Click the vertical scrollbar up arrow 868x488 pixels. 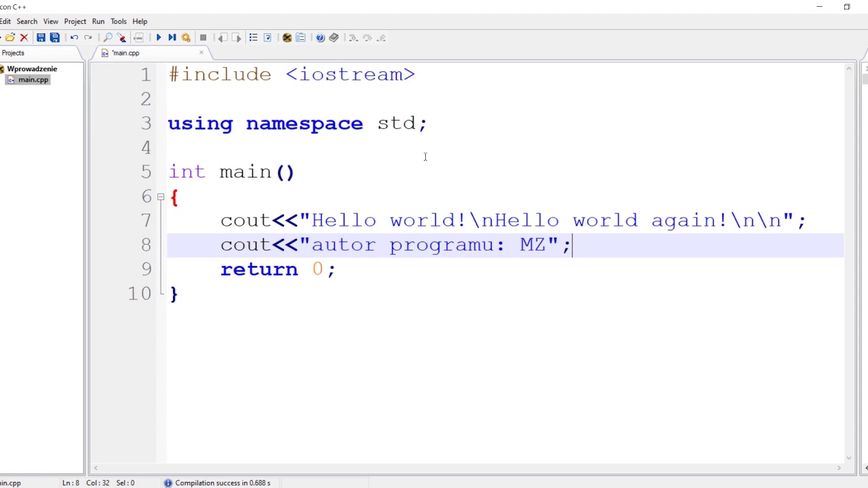pyautogui.click(x=849, y=68)
